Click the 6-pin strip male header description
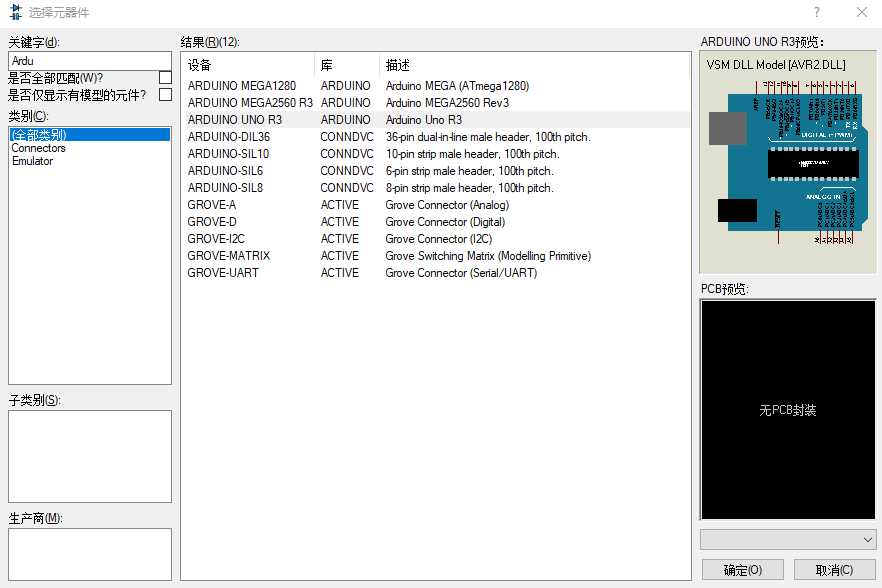Image resolution: width=882 pixels, height=588 pixels. point(470,170)
